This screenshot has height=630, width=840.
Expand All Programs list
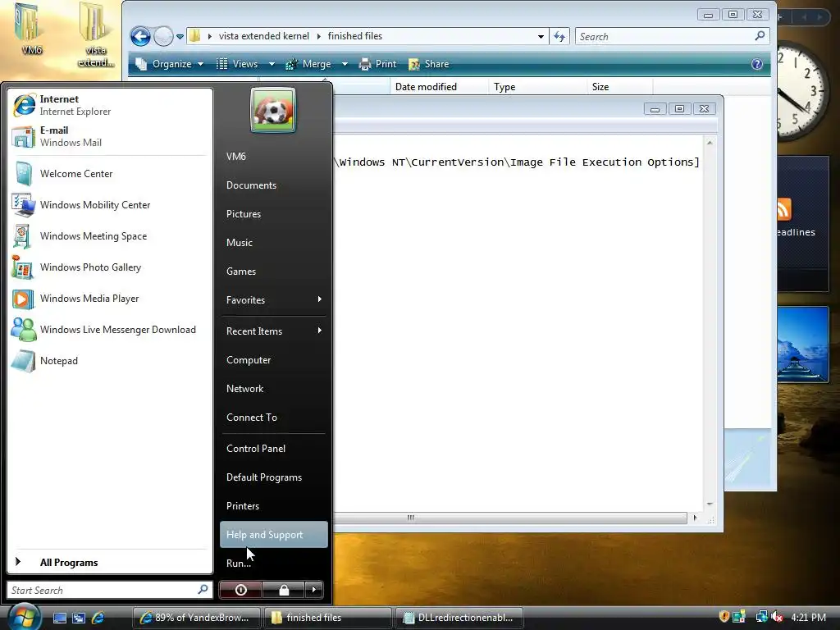[110, 562]
